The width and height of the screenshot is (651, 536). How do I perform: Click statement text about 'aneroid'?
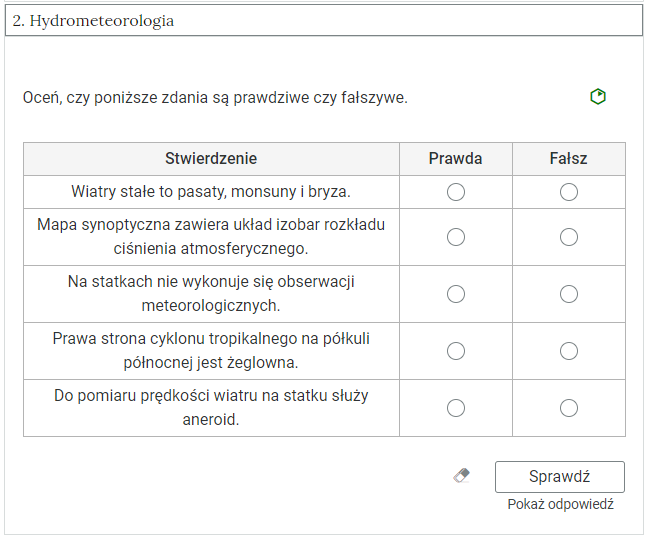click(x=211, y=407)
